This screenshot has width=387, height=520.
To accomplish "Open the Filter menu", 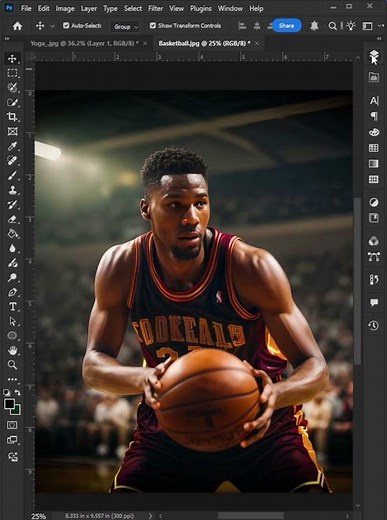I will 155,8.
